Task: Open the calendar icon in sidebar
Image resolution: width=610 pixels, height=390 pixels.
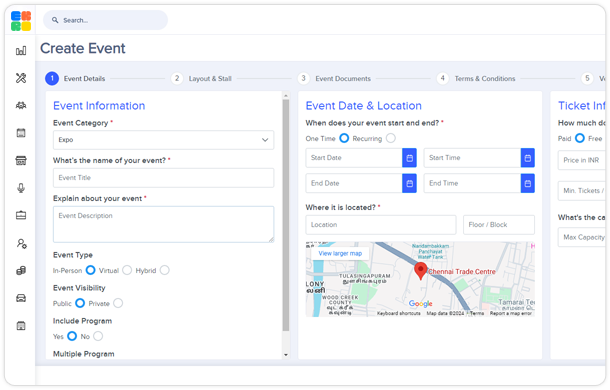Action: (x=21, y=133)
